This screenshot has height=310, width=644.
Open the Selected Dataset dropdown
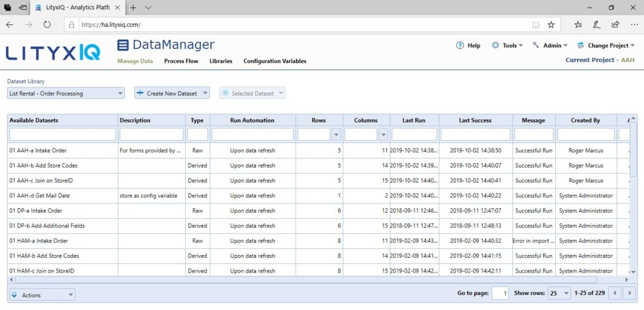point(252,93)
